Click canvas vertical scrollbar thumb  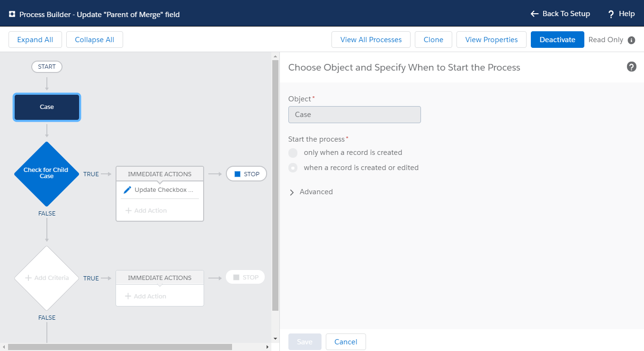275,185
